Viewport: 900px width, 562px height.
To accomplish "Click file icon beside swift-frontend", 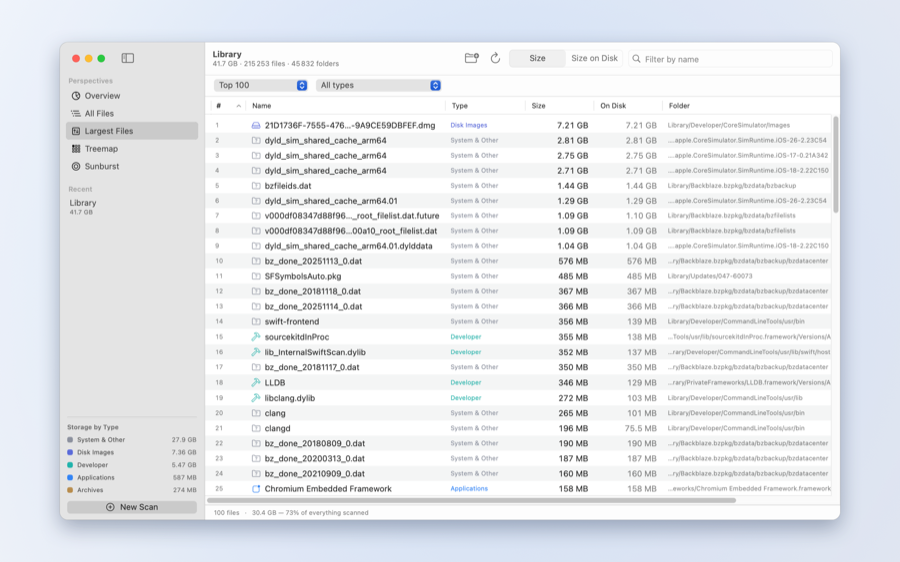I will tap(256, 321).
